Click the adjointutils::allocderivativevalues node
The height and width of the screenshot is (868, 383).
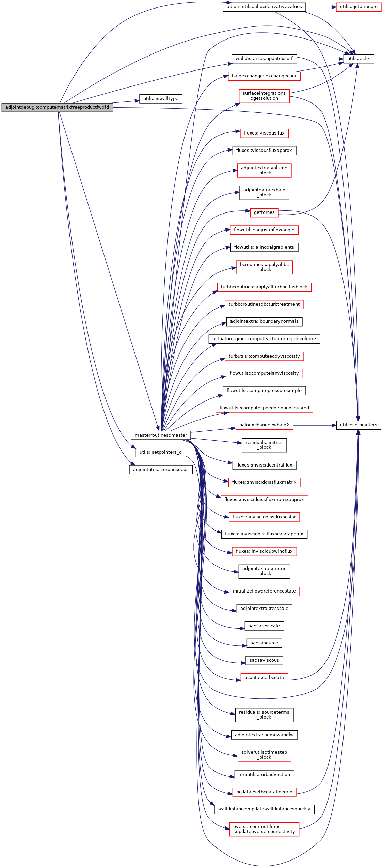(264, 7)
